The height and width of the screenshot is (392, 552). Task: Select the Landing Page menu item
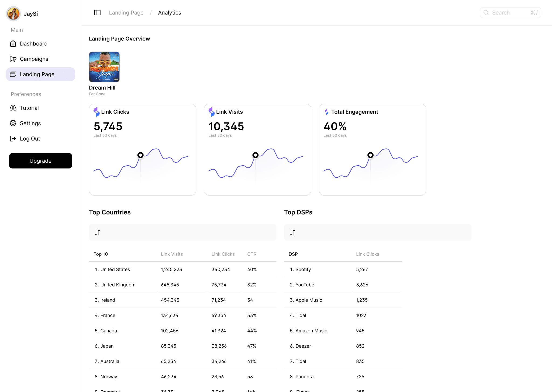[41, 74]
